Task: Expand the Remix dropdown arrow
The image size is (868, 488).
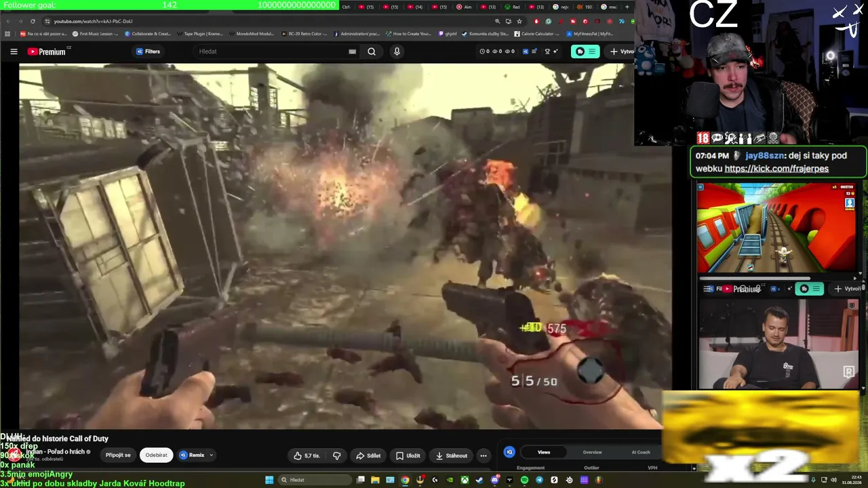Action: tap(211, 455)
